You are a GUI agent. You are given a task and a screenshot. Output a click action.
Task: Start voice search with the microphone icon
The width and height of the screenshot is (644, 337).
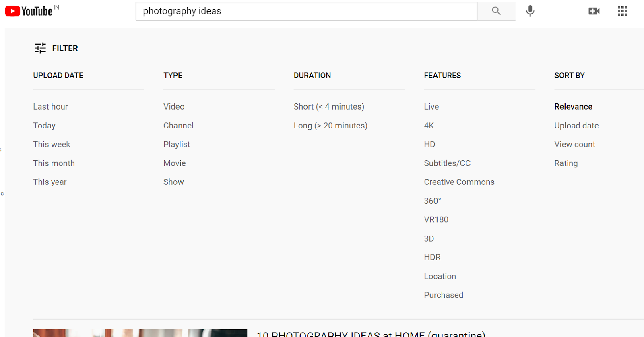pos(530,11)
